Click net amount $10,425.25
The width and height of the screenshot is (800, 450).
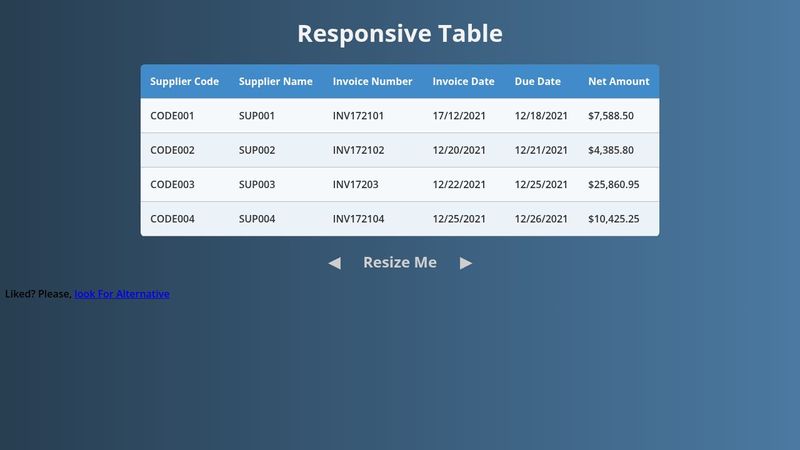click(613, 219)
